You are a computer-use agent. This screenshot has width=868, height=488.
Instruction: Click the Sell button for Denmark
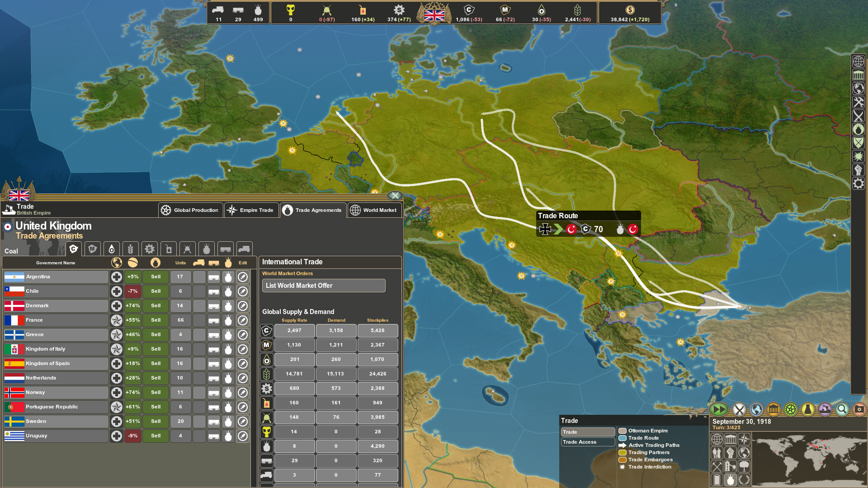coord(156,306)
